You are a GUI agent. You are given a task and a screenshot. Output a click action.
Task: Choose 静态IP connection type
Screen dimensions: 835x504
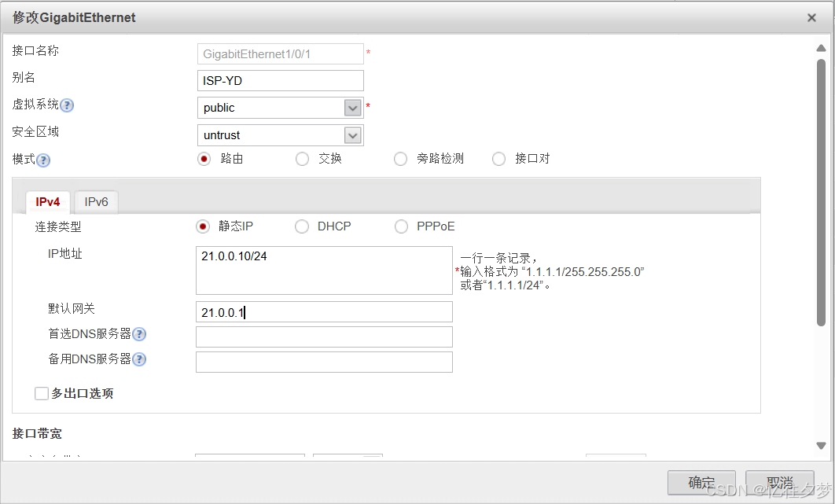point(203,226)
